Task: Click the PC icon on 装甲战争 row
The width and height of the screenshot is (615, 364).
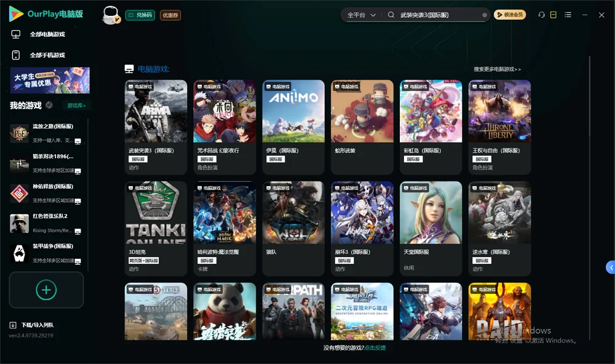Action: pyautogui.click(x=77, y=261)
